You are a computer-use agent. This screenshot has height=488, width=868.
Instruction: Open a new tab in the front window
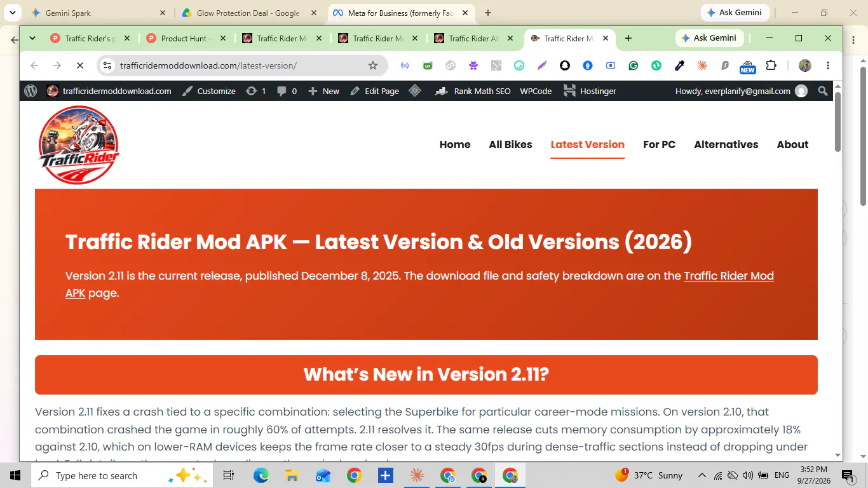click(x=628, y=38)
